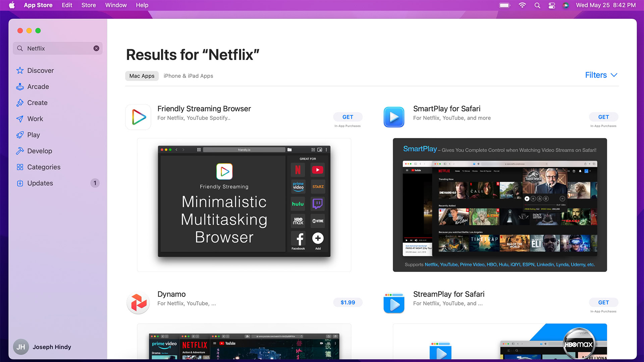Click the Friendly Streaming Browser app icon
Screen dimensions: 644x362
pos(138,117)
